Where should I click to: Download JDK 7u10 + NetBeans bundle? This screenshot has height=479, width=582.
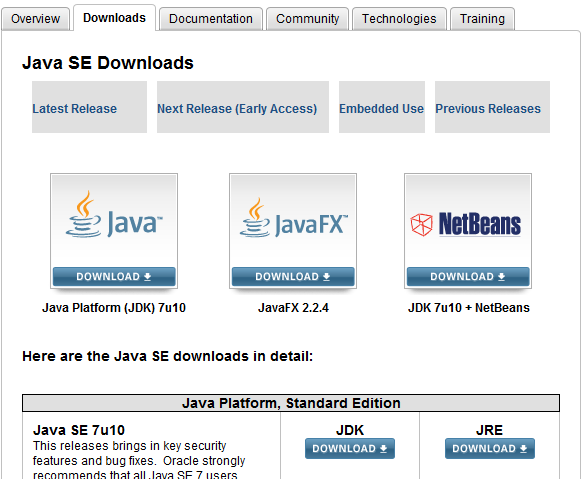[x=468, y=276]
